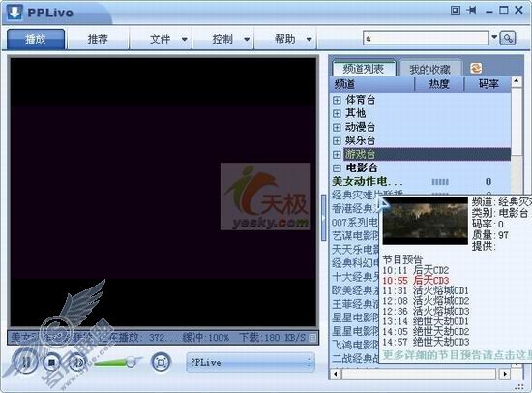Refresh the channel list with orange icon
Screen dimensions: 532x393
[x=476, y=69]
